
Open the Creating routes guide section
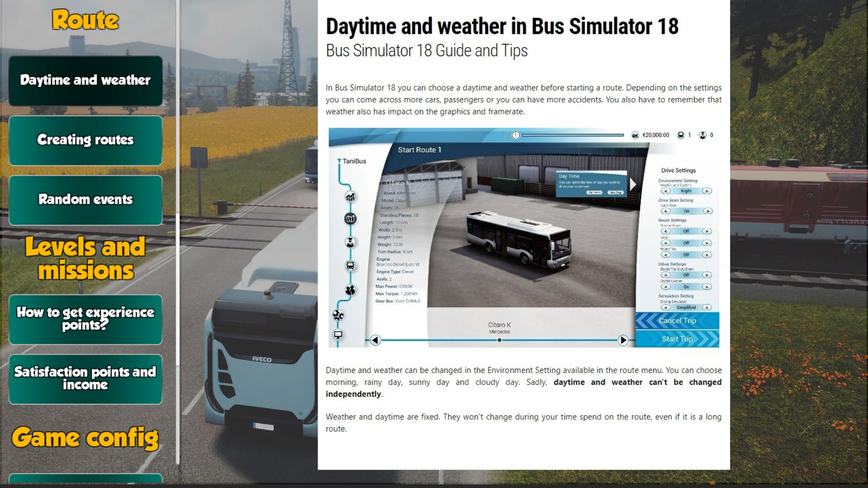click(x=85, y=140)
